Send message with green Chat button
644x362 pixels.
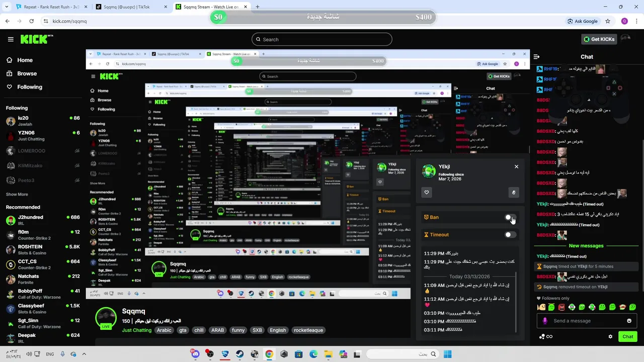coord(628,337)
